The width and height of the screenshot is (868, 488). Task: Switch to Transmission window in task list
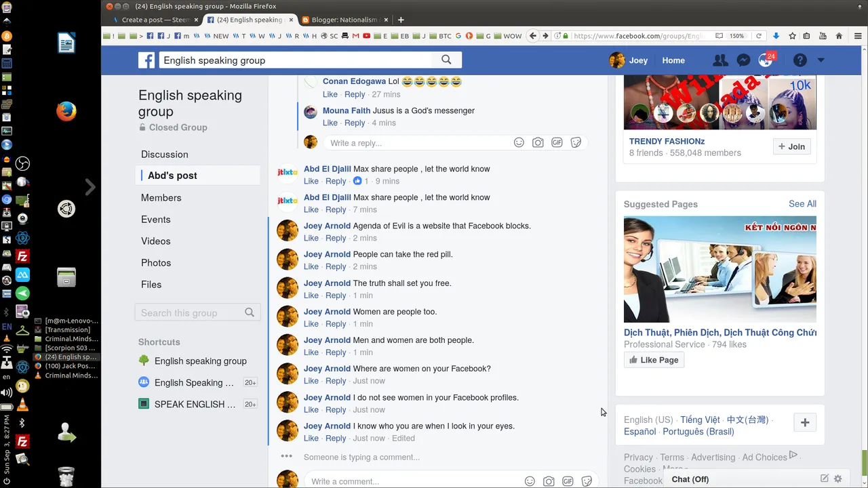(x=66, y=329)
